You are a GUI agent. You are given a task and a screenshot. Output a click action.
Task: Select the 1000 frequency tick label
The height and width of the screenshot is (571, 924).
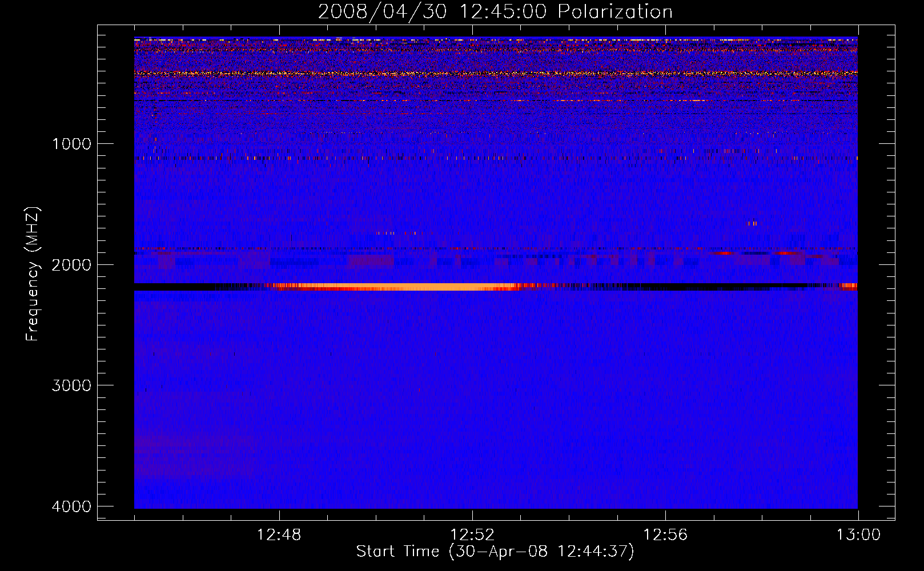coord(71,144)
